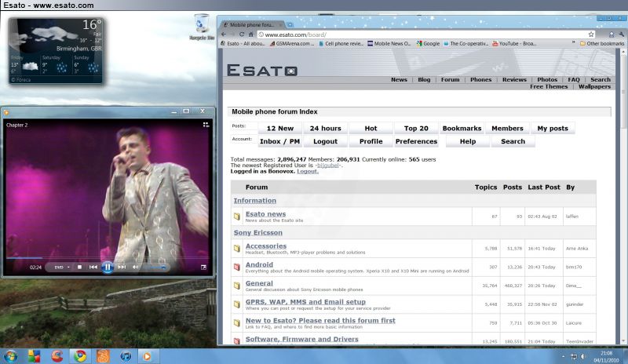Viewport: 628px width, 364px height.
Task: Show 12 New posts
Action: (x=280, y=128)
